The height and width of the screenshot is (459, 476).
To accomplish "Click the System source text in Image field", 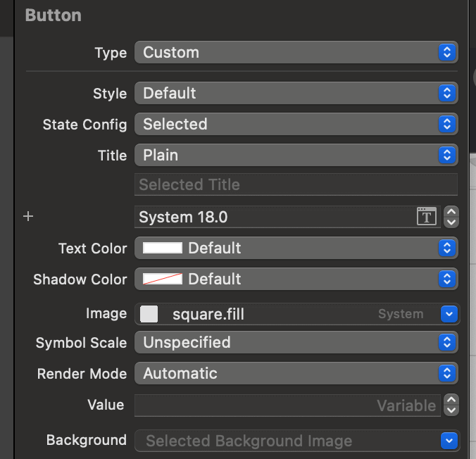I will pyautogui.click(x=401, y=314).
